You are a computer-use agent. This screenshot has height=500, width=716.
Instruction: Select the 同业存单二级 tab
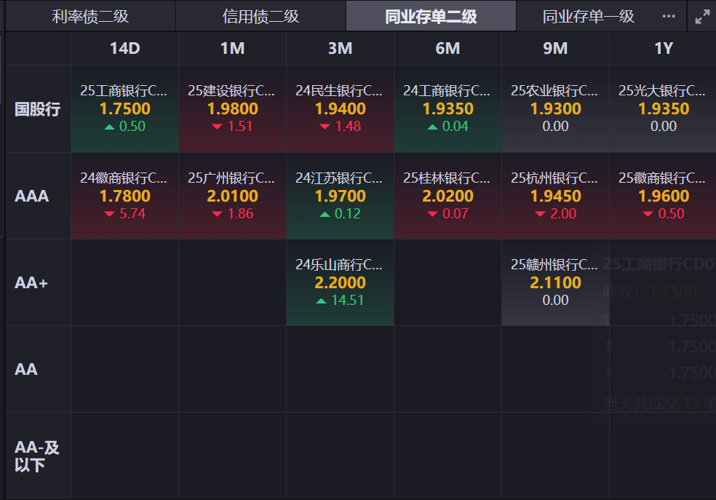click(x=431, y=16)
